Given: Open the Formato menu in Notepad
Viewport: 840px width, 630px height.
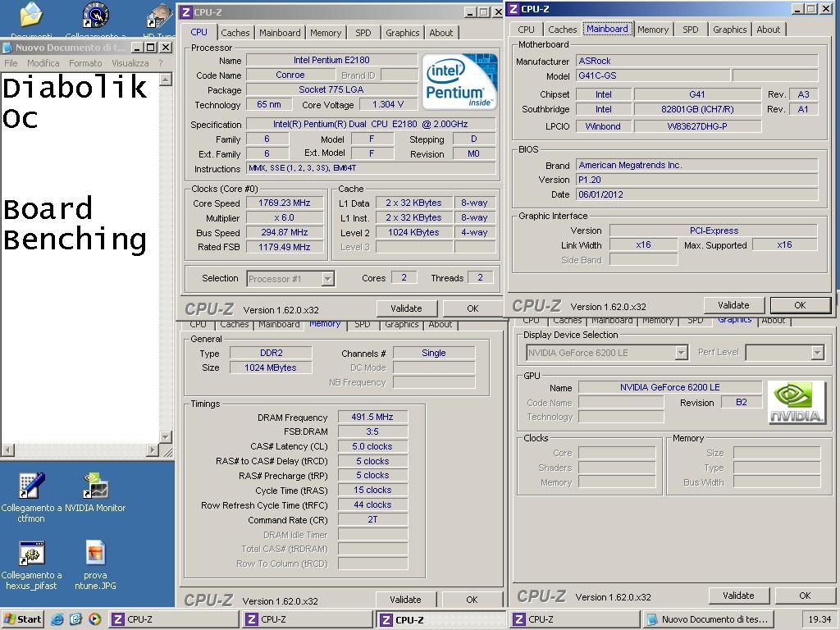Looking at the screenshot, I should (x=85, y=63).
